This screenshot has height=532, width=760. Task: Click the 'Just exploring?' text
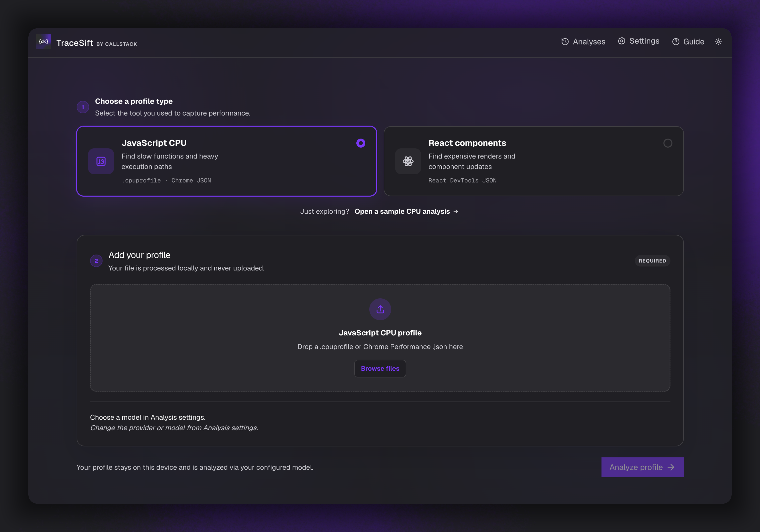pyautogui.click(x=324, y=211)
